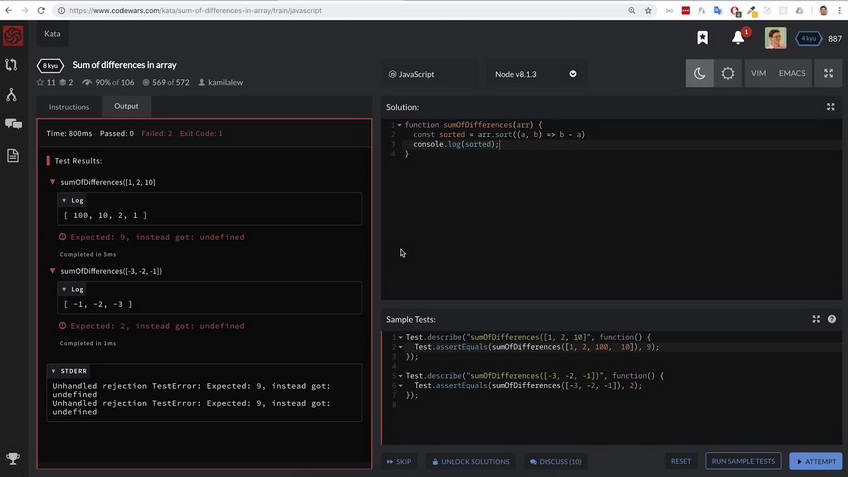Open the docs page sidebar icon
The width and height of the screenshot is (848, 477).
(x=12, y=156)
